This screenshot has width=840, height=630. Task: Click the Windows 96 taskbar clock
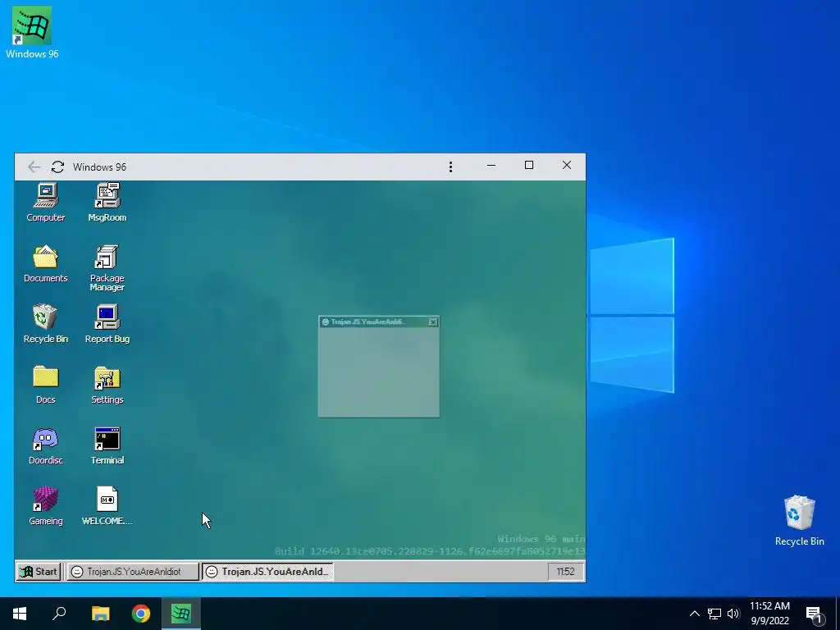[x=565, y=572]
